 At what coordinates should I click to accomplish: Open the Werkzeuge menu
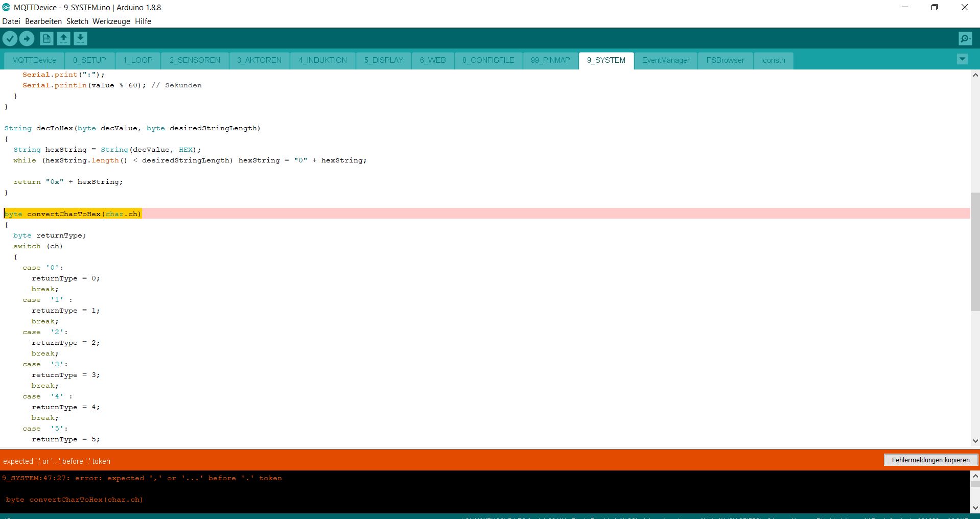point(111,21)
